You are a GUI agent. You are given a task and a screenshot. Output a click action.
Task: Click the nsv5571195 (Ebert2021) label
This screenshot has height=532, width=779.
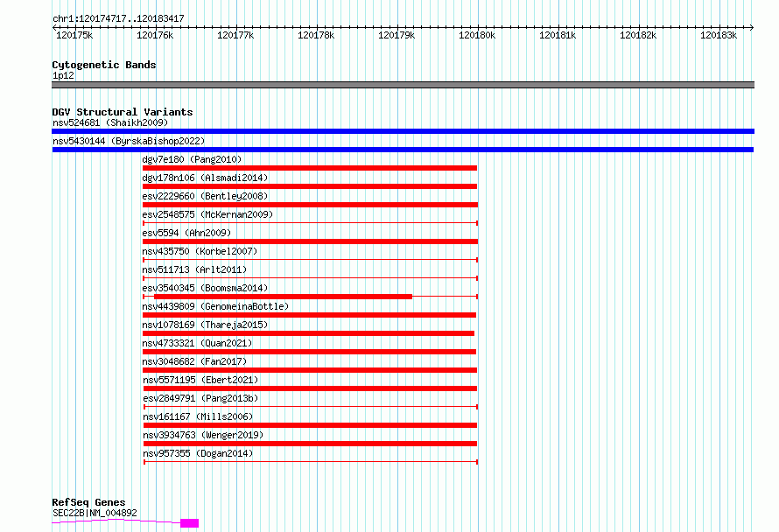point(200,380)
